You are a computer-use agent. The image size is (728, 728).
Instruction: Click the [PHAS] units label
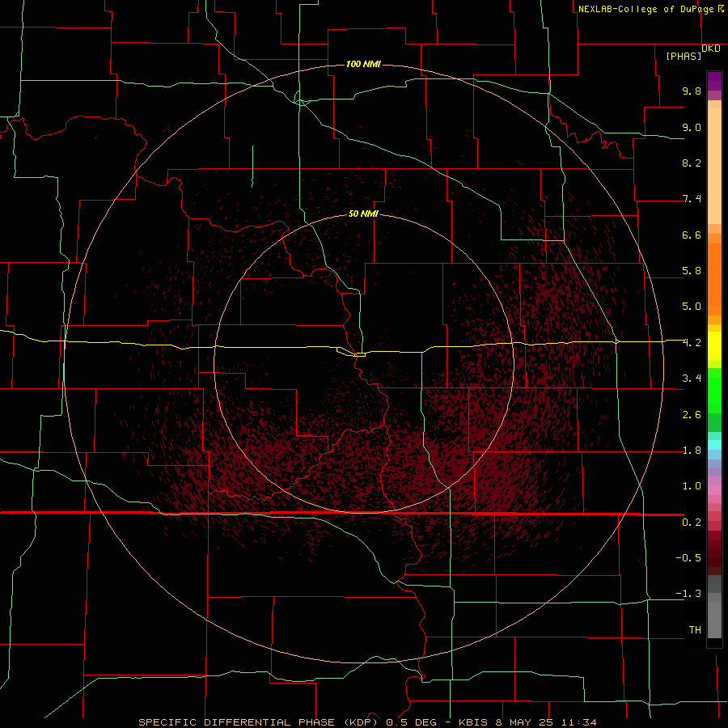click(684, 56)
